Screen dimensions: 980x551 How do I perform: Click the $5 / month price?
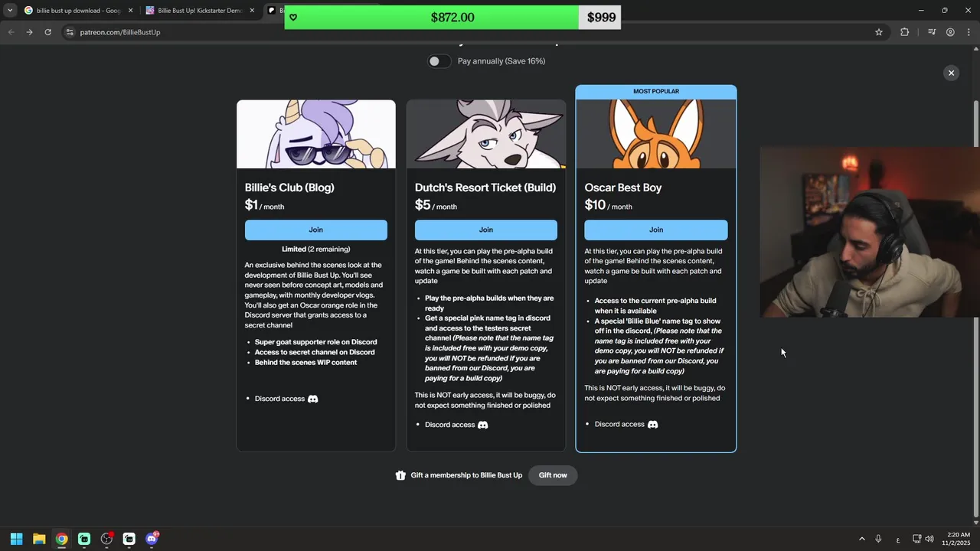pyautogui.click(x=436, y=205)
